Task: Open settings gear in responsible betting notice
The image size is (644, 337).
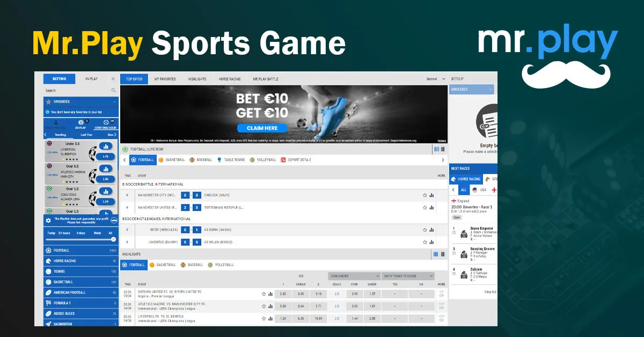Action: [x=49, y=221]
